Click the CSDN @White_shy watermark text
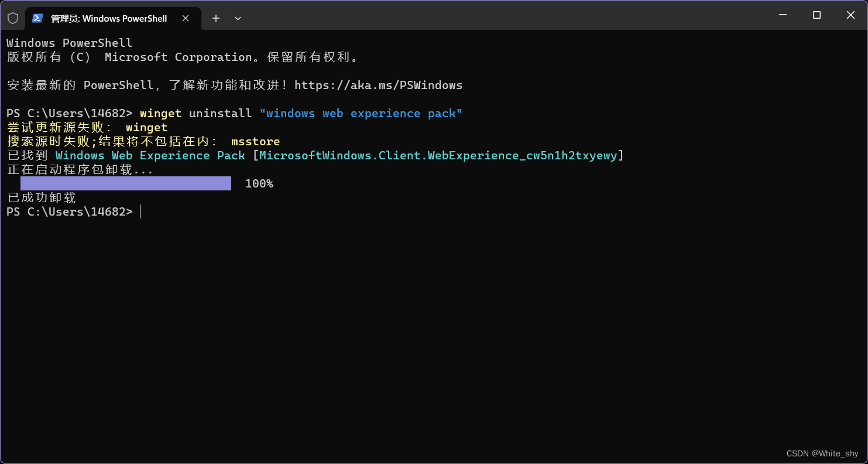The width and height of the screenshot is (868, 464). tap(822, 453)
